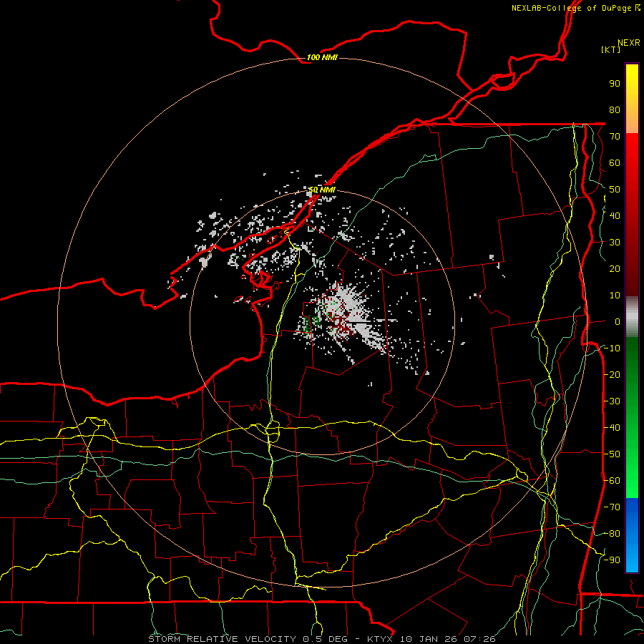
Task: Click the 70 value on the velocity scale
Action: pos(615,137)
